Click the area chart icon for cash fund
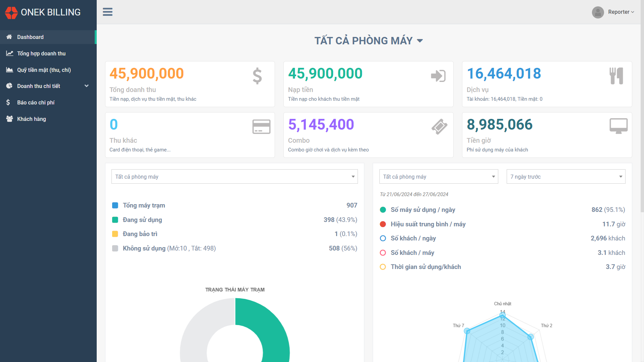 [x=9, y=70]
